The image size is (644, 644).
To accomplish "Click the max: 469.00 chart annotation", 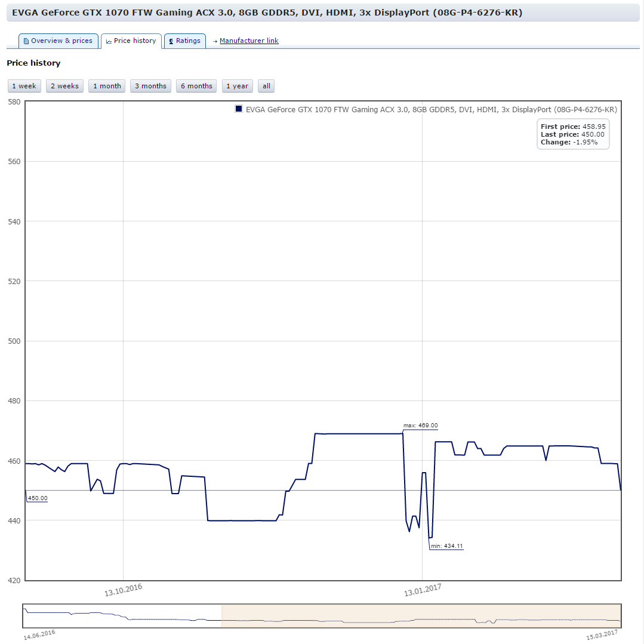I will tap(421, 426).
